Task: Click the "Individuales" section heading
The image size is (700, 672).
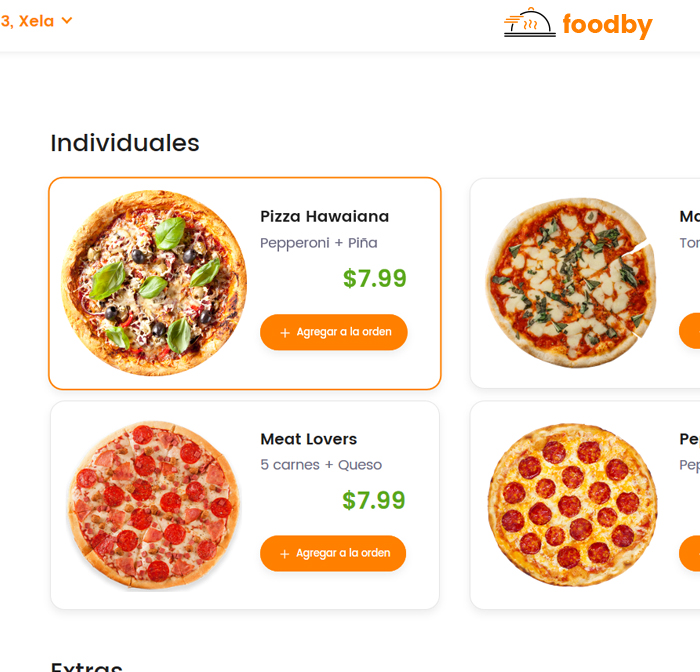Action: (125, 143)
